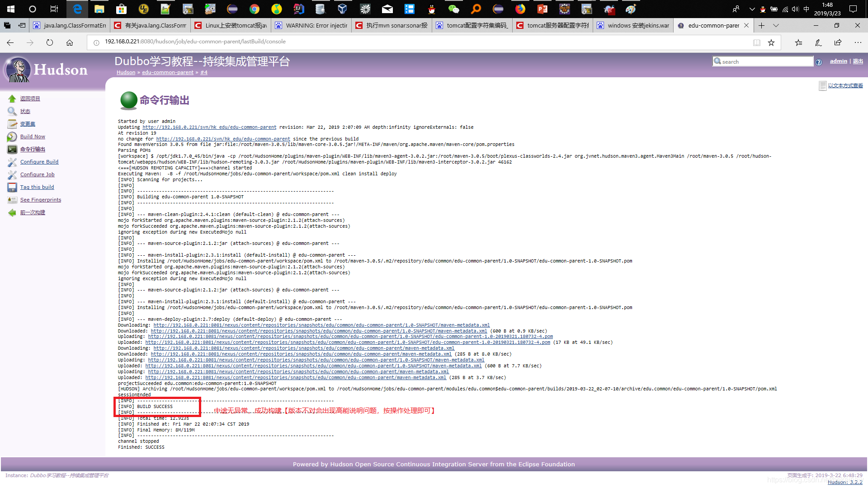Open Tag this build link
The width and height of the screenshot is (868, 488).
point(37,187)
